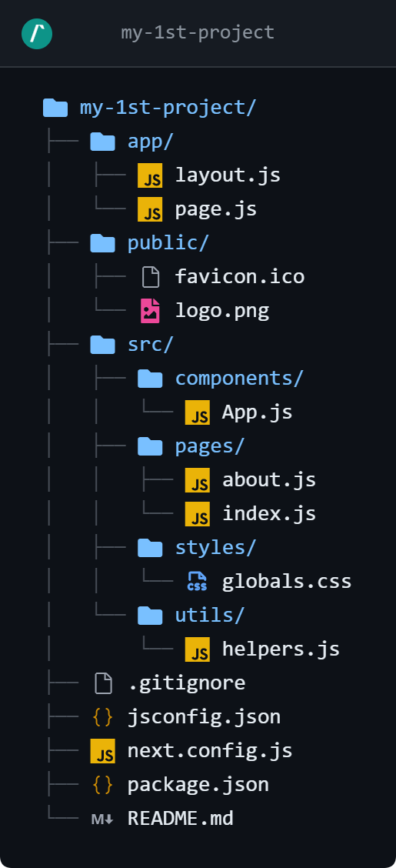Click the JS icon beside App.js
This screenshot has height=868, width=396.
coord(198,412)
